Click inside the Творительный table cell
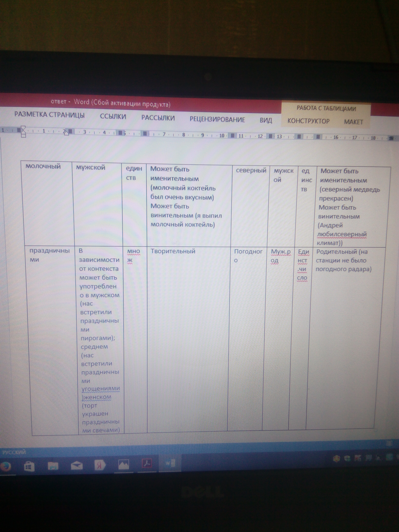Viewport: 399px width, 532px height. [173, 251]
